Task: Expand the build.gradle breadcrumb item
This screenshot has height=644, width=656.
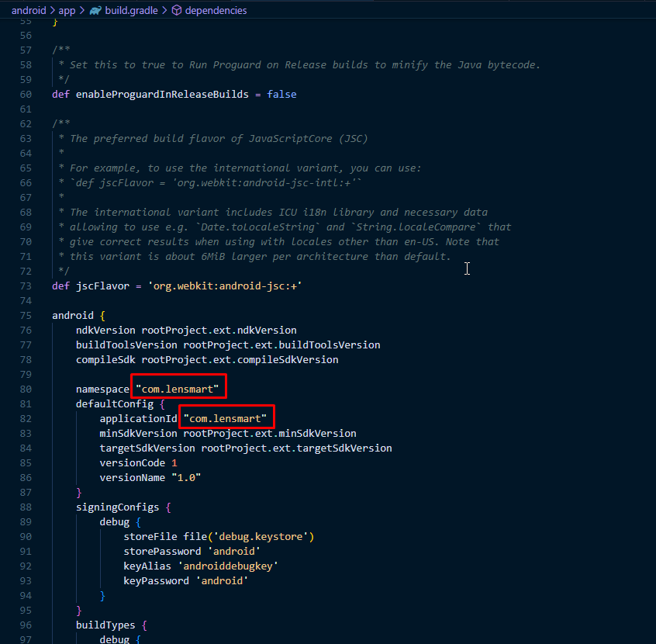Action: (127, 11)
